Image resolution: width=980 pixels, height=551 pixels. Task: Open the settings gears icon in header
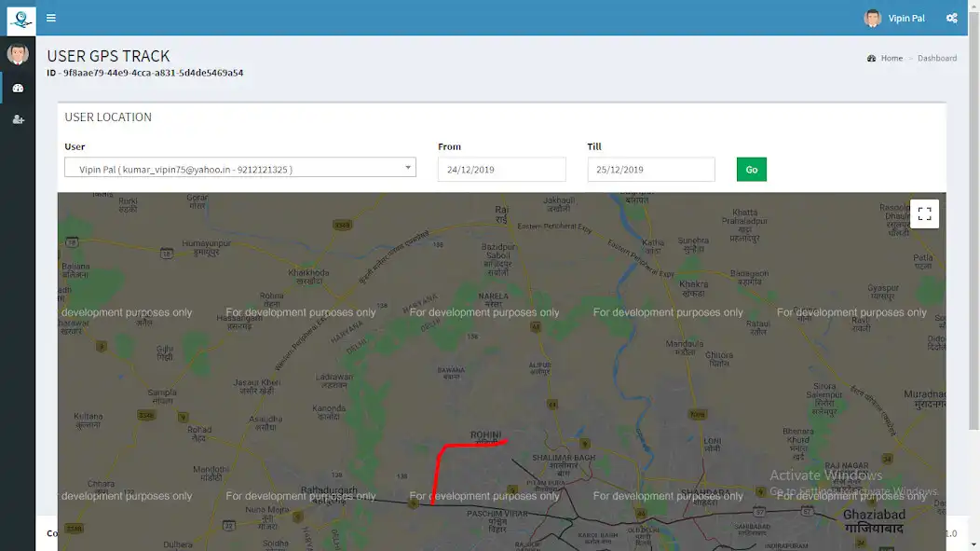click(x=951, y=18)
